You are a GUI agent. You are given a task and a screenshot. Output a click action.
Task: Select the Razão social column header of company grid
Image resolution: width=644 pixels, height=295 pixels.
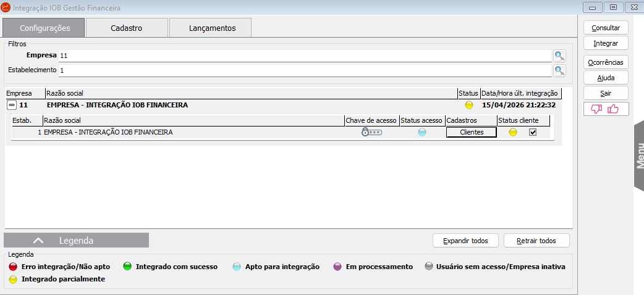click(x=252, y=94)
